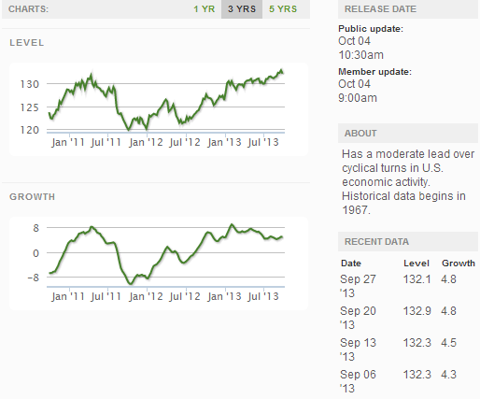Select the Sep 13 '13 data row
The image size is (480, 399).
[x=408, y=349]
